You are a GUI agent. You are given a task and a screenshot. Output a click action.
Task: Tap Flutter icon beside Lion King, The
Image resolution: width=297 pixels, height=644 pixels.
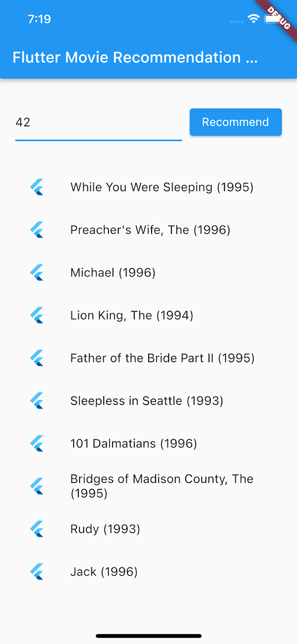(x=37, y=315)
